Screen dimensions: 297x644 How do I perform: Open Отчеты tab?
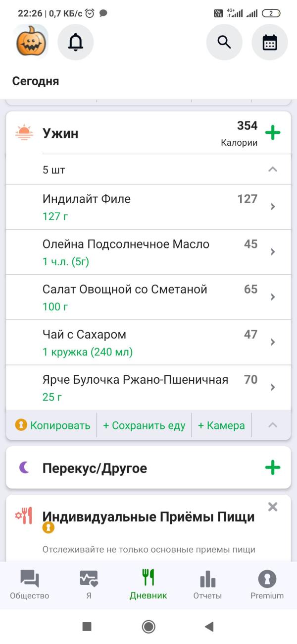tap(207, 585)
